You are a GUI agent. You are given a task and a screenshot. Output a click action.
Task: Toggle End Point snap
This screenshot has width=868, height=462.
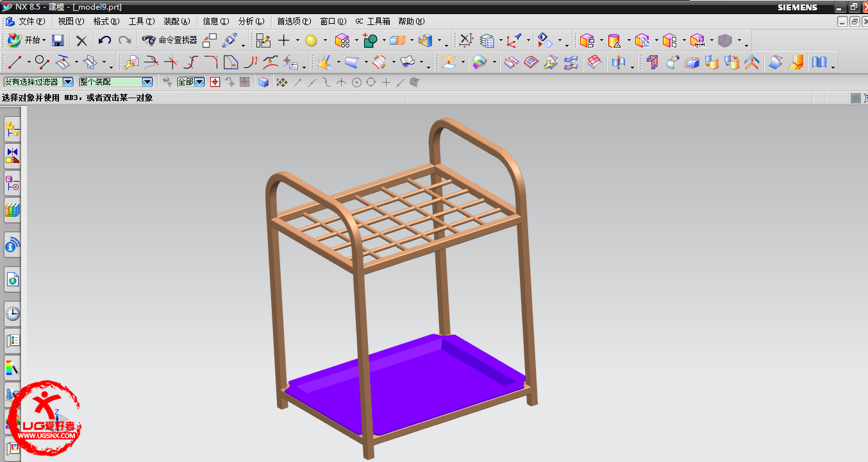[297, 82]
